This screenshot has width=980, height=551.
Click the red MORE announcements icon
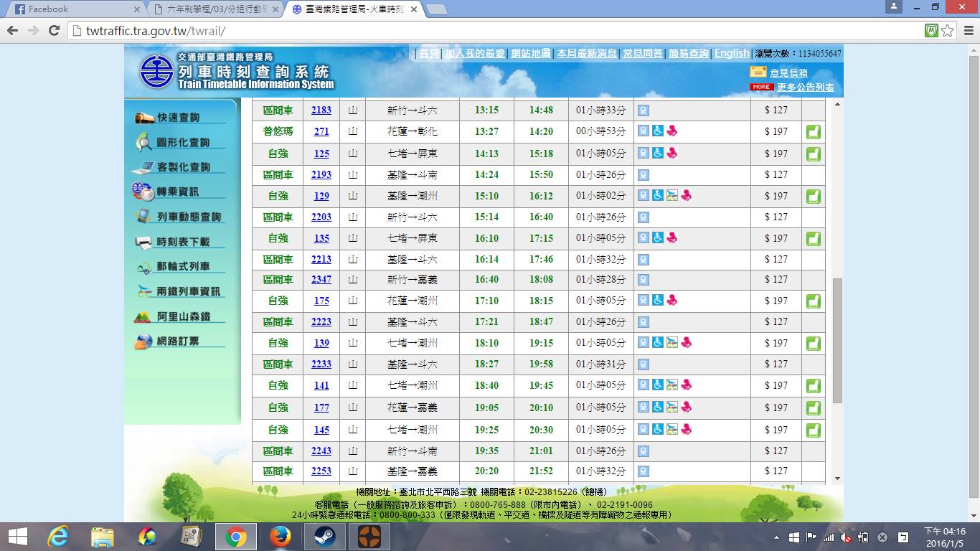point(761,87)
